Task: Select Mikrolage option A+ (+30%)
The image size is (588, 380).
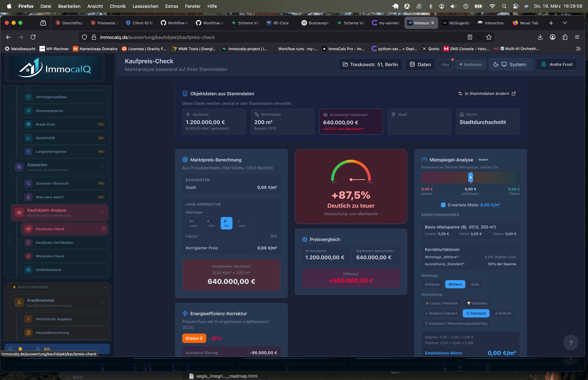Action: [193, 223]
